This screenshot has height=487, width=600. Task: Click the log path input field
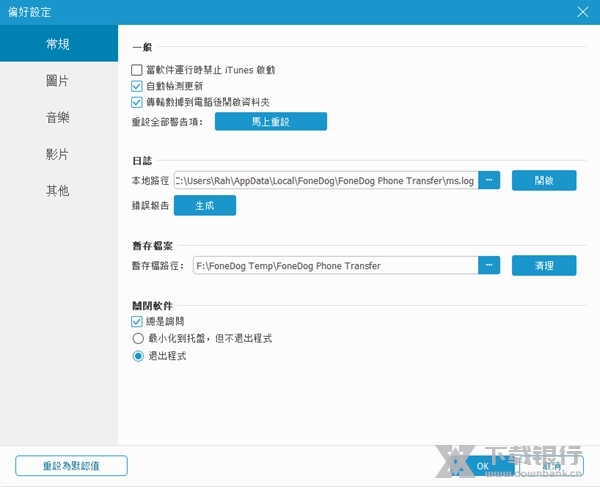click(x=326, y=181)
